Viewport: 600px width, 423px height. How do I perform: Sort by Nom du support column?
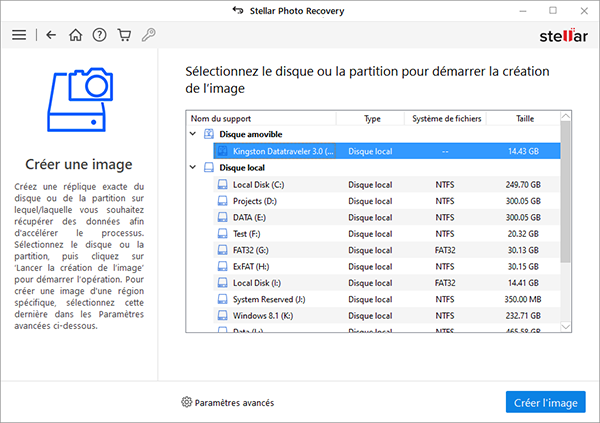click(x=261, y=119)
